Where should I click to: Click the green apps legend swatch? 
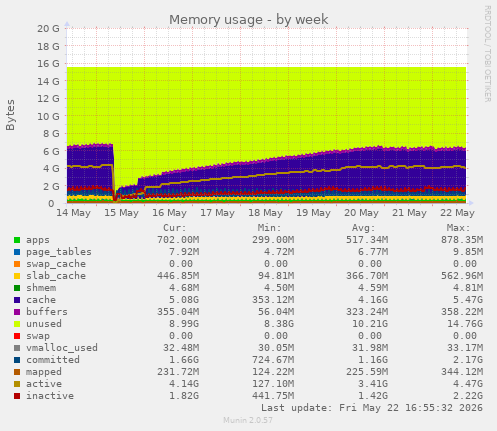[x=17, y=240]
